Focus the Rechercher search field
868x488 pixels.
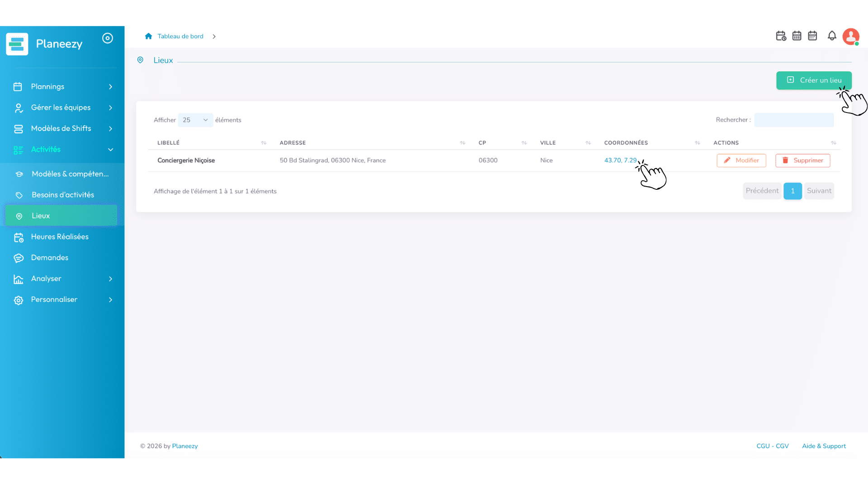[x=794, y=120]
